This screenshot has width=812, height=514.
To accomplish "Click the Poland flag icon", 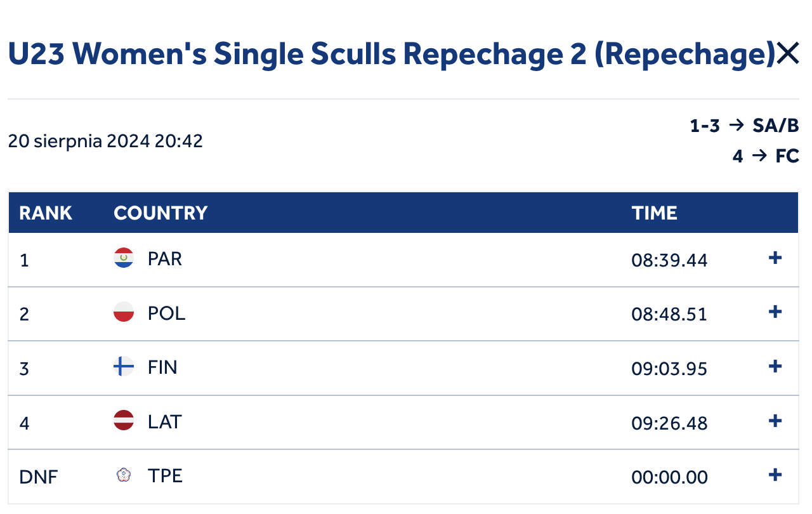I will [124, 312].
